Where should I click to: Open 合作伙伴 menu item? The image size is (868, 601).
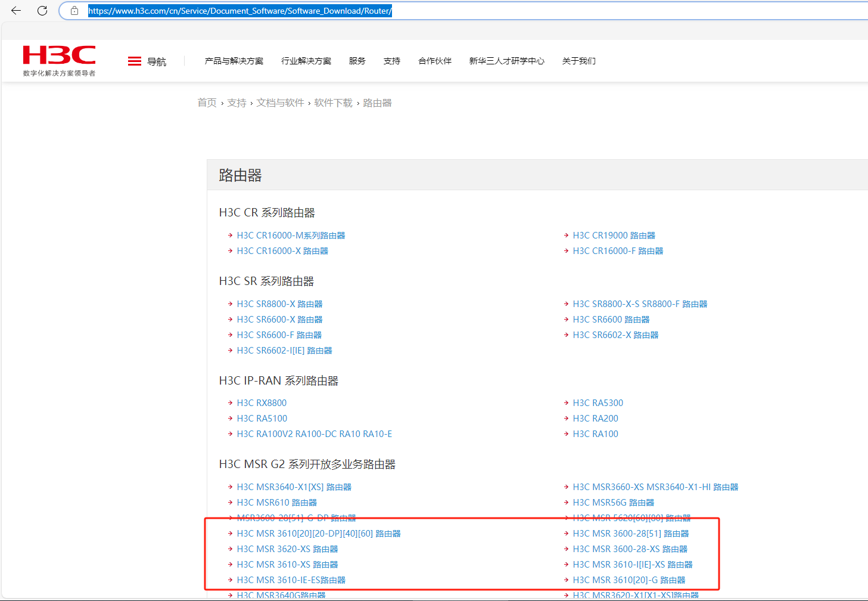pos(435,61)
